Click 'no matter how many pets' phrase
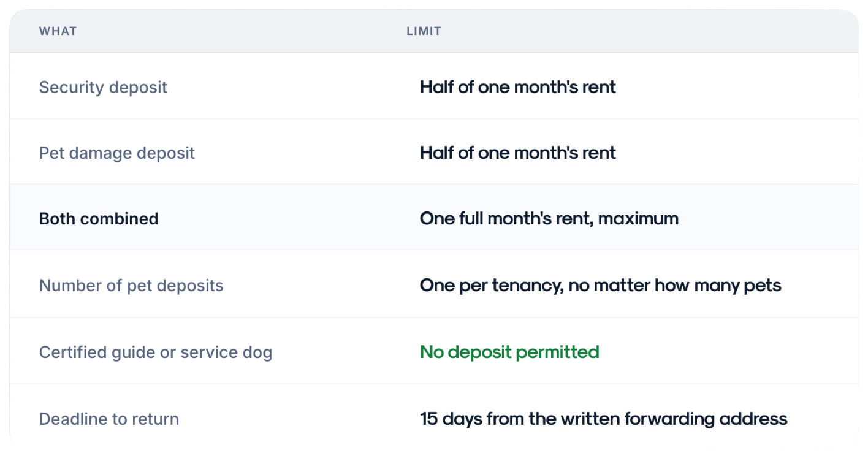The image size is (868, 453). (x=675, y=286)
